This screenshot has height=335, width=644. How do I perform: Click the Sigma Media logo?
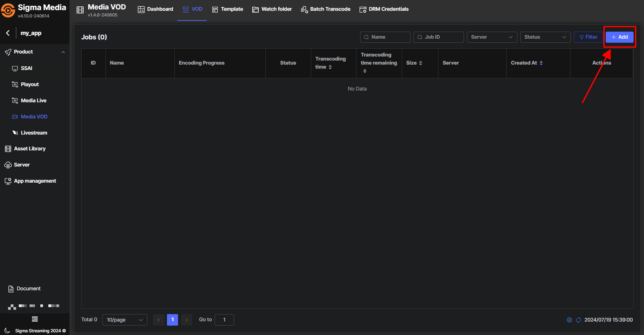[x=8, y=10]
